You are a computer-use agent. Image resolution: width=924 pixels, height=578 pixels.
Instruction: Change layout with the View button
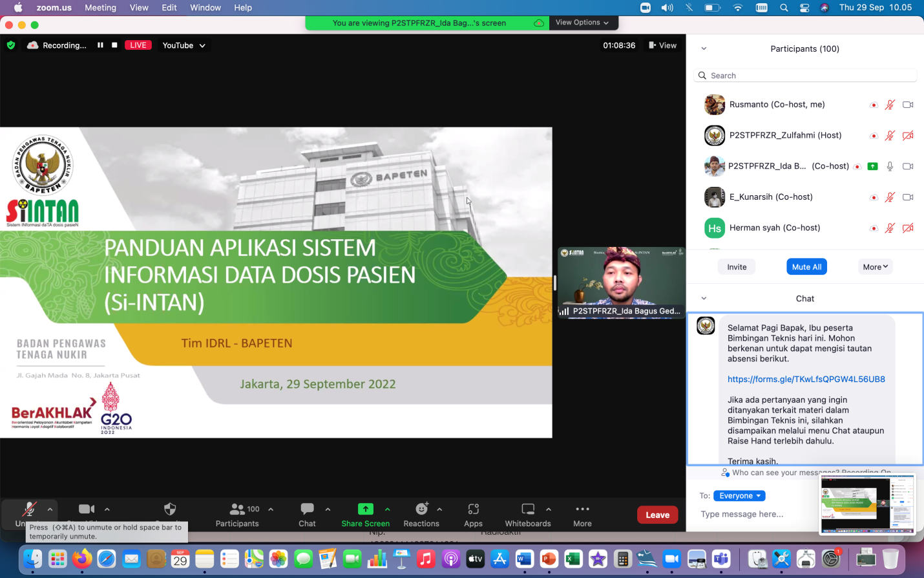[662, 45]
